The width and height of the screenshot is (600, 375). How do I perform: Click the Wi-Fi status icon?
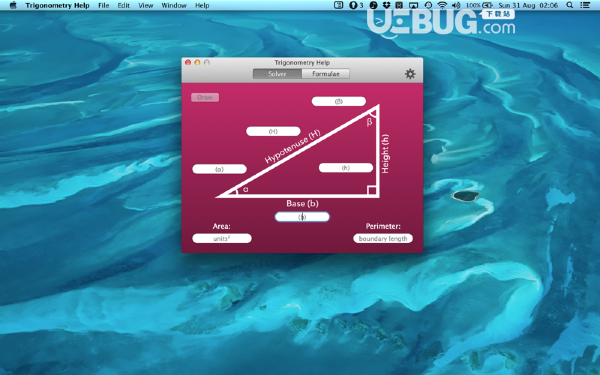pyautogui.click(x=442, y=5)
